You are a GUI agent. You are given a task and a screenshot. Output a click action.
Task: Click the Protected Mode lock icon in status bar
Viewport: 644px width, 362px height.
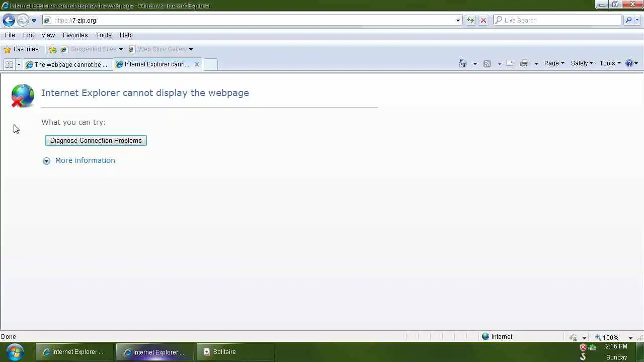click(573, 337)
